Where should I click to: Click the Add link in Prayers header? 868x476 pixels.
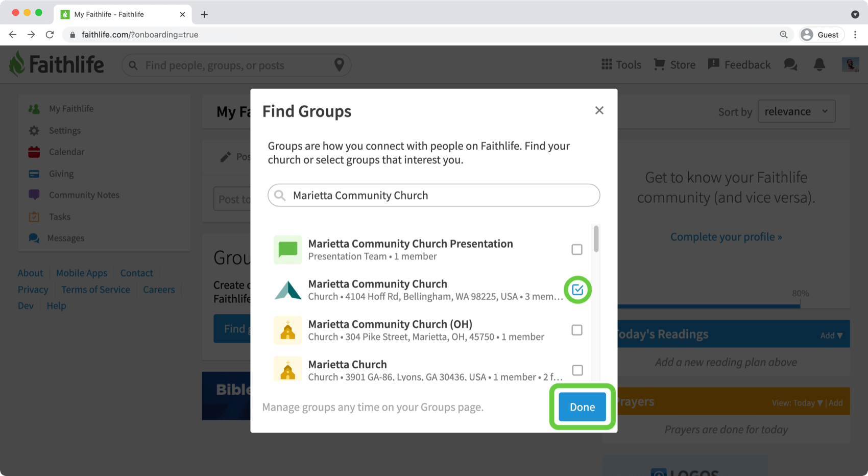coord(836,403)
